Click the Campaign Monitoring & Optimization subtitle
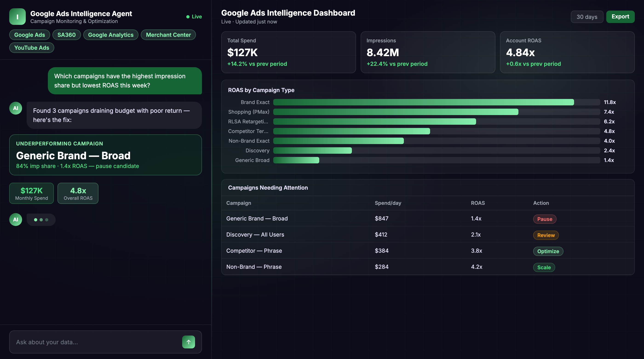 tap(74, 21)
